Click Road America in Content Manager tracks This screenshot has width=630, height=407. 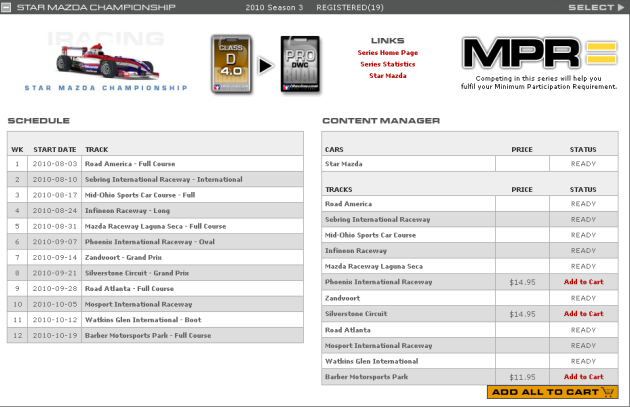pos(348,204)
